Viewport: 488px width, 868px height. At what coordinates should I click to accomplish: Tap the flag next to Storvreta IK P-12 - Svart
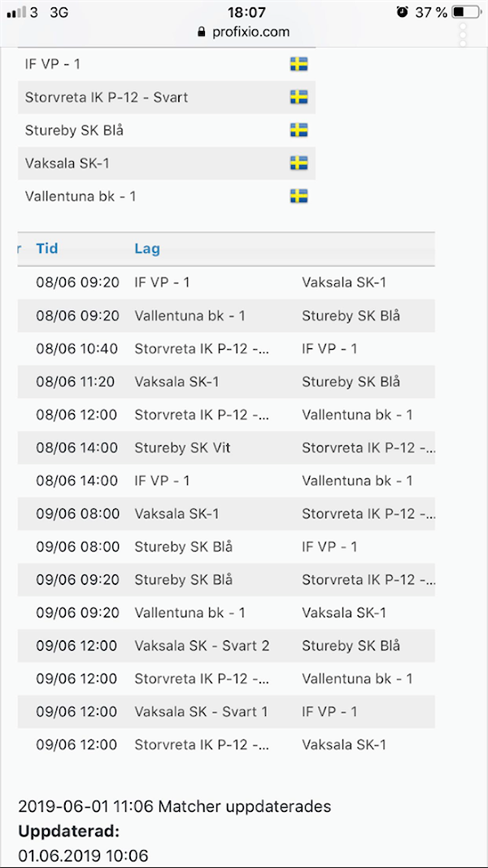298,98
